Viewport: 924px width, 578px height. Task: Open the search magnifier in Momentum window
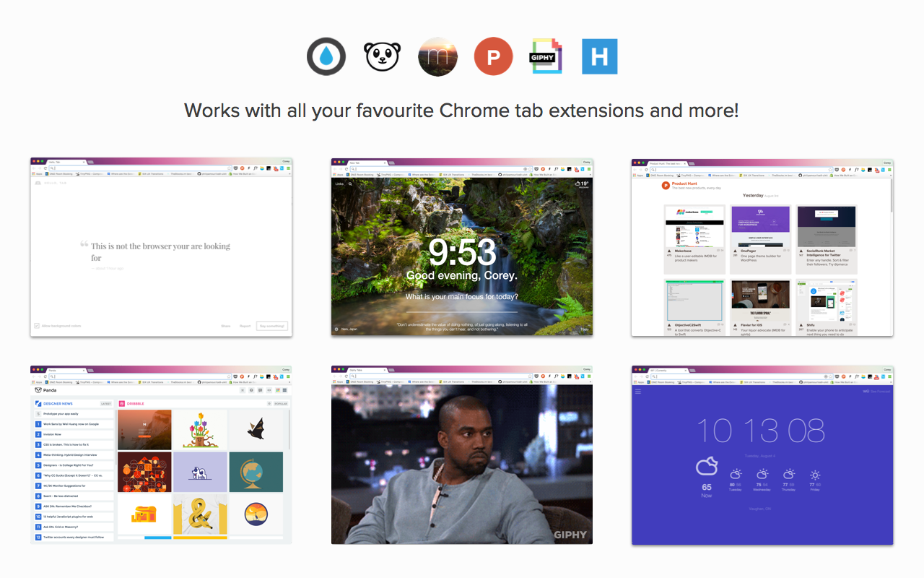tap(351, 184)
